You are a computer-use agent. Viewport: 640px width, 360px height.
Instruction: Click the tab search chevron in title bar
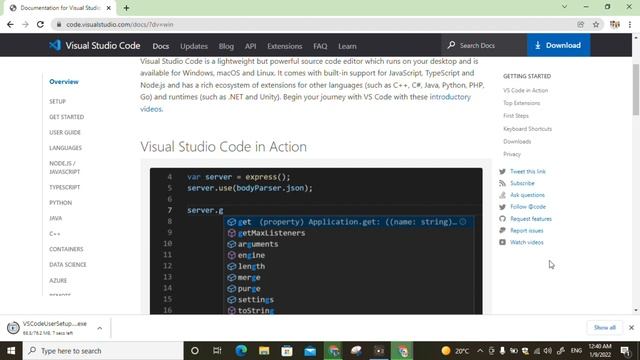[x=564, y=7]
